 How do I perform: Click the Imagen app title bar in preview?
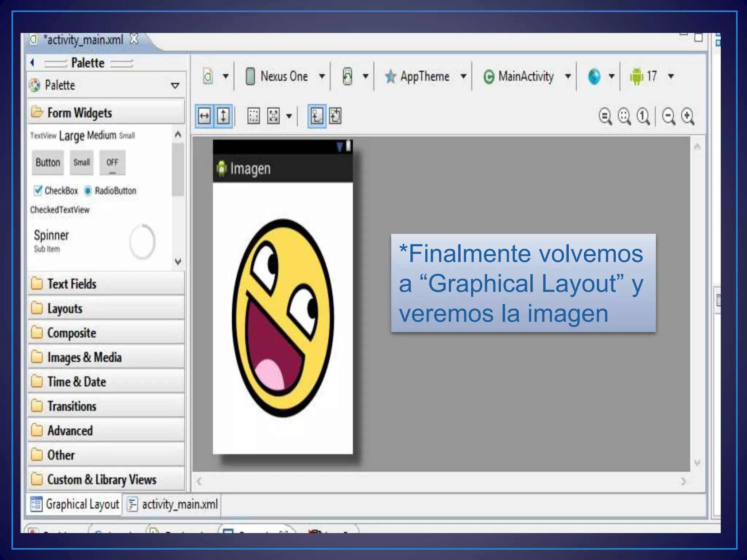283,168
